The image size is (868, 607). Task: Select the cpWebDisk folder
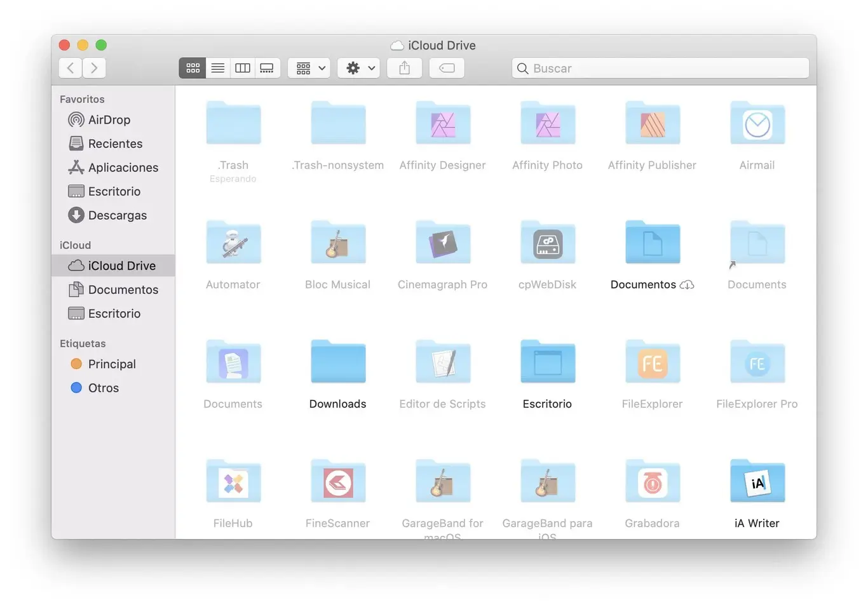coord(548,243)
